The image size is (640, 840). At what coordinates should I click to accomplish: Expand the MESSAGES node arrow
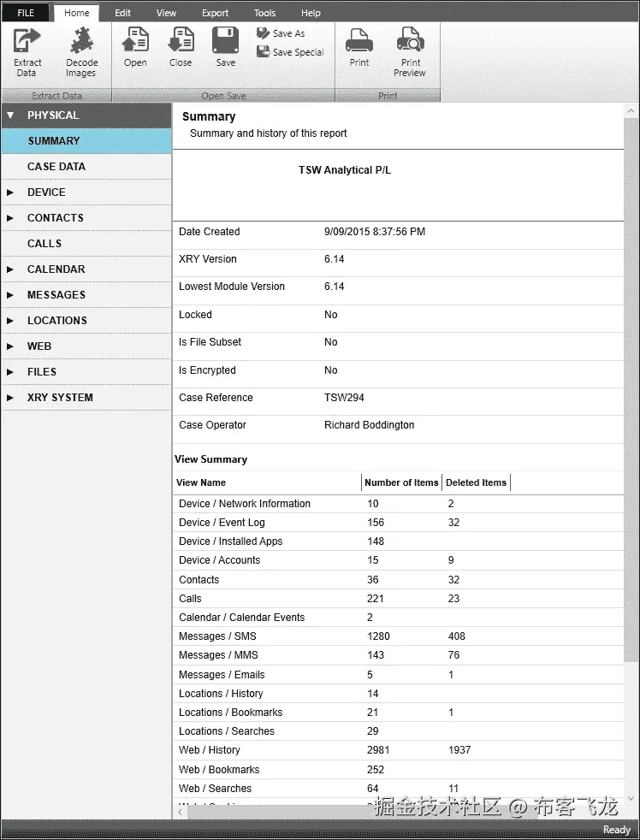10,295
